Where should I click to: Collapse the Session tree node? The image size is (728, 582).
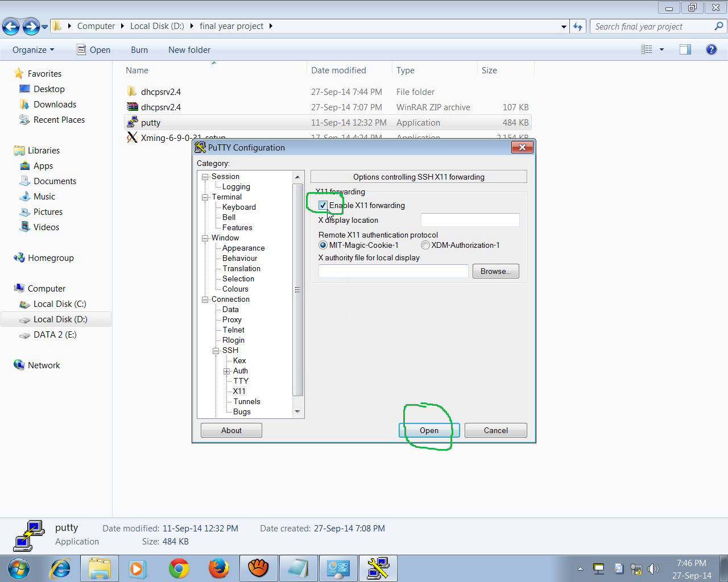[x=205, y=177]
